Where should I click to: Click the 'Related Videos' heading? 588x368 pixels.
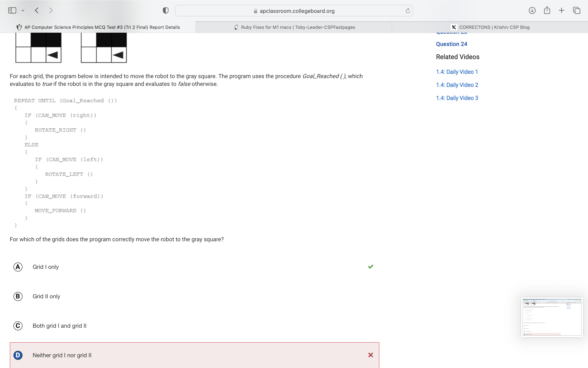pos(458,57)
